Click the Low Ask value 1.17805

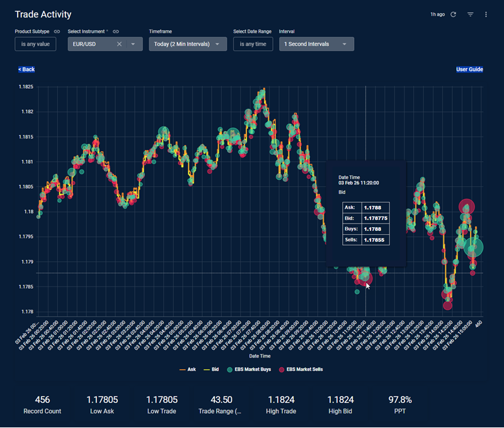102,400
